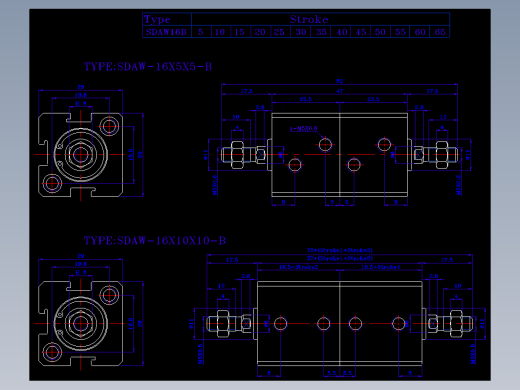Click the '4-M5X0.8' port annotation
This screenshot has width=520, height=390.
pyautogui.click(x=303, y=128)
